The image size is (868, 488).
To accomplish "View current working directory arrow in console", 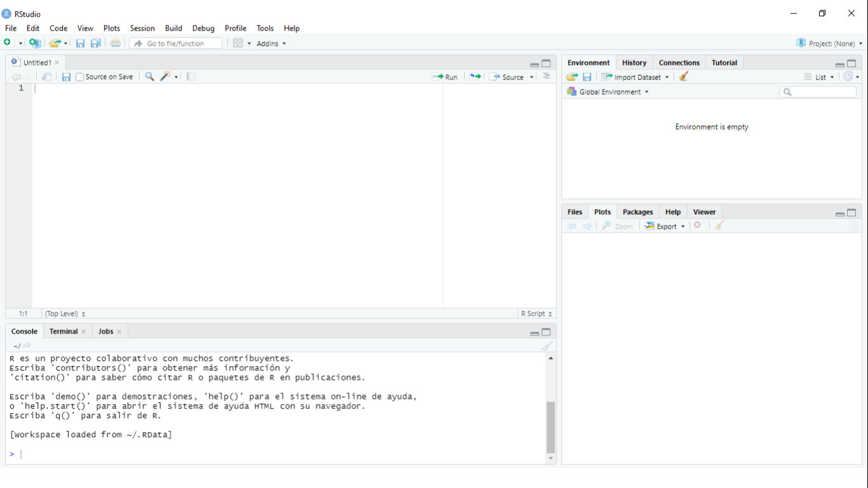I will pyautogui.click(x=27, y=346).
